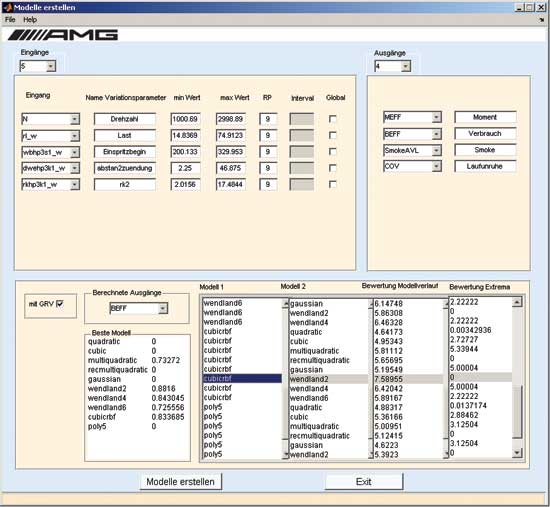Open the Ausgänge count dropdown
Viewport: 550px width, 507px height.
coord(406,66)
